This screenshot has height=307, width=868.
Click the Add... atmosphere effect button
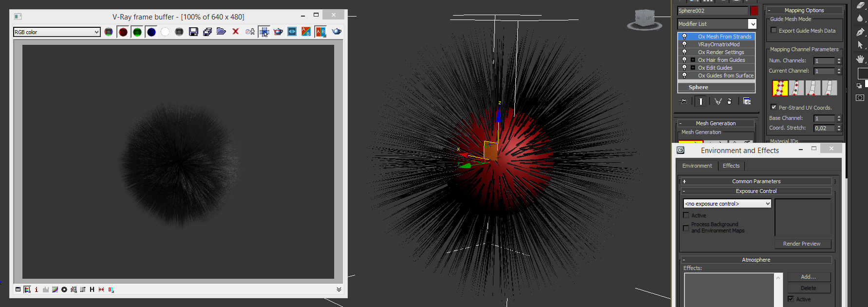click(x=808, y=277)
